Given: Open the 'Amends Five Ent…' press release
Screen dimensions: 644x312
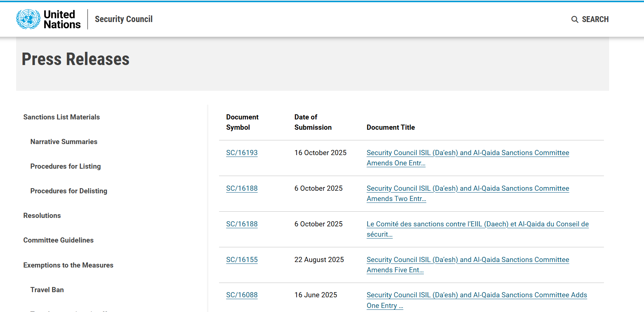Looking at the screenshot, I should [x=467, y=260].
